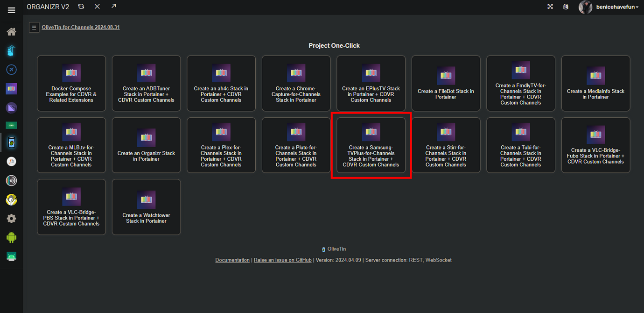Select the spiral disc icon in the sidebar

point(11,180)
